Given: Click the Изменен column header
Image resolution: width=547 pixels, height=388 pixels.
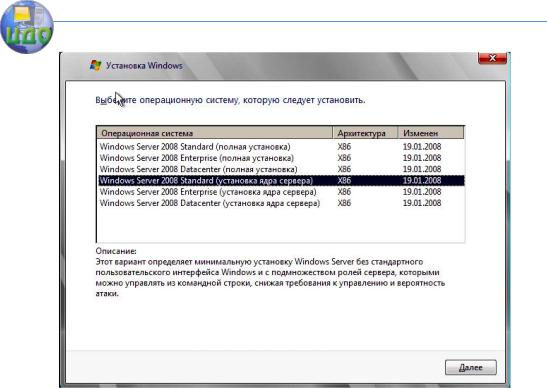Looking at the screenshot, I should [x=431, y=133].
